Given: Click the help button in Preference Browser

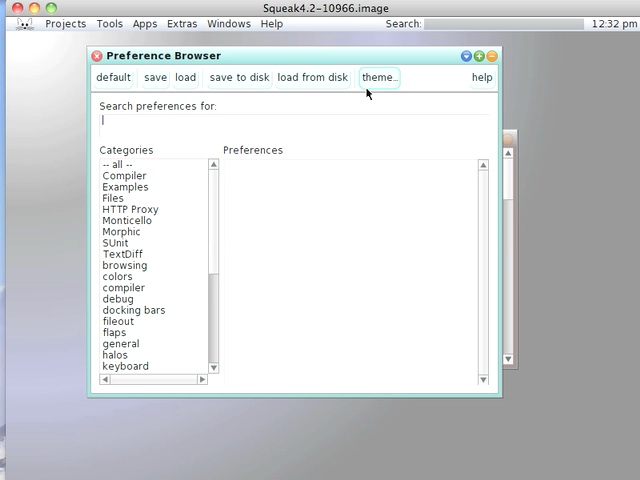Looking at the screenshot, I should point(482,78).
